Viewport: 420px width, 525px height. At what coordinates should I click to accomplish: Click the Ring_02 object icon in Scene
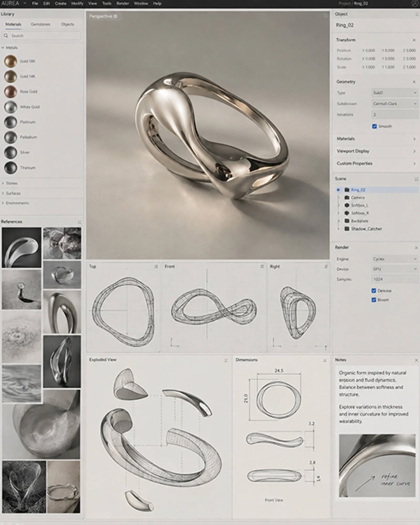click(x=347, y=190)
